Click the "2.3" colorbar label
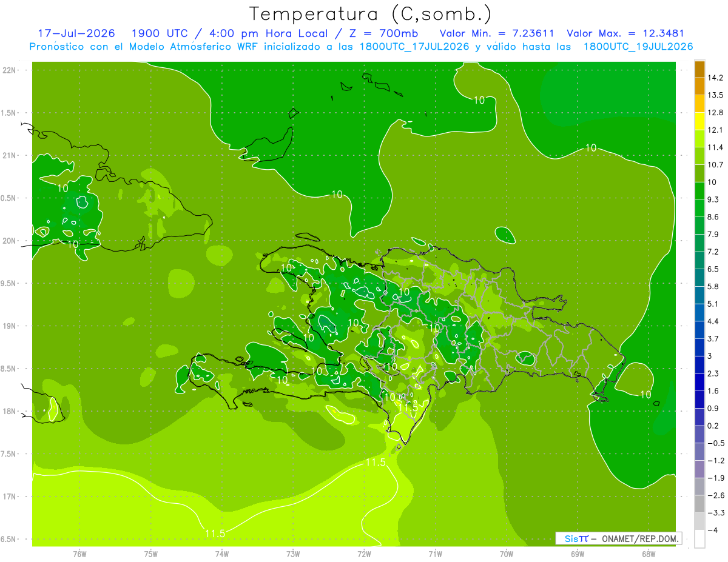This screenshot has height=562, width=728. coord(713,373)
